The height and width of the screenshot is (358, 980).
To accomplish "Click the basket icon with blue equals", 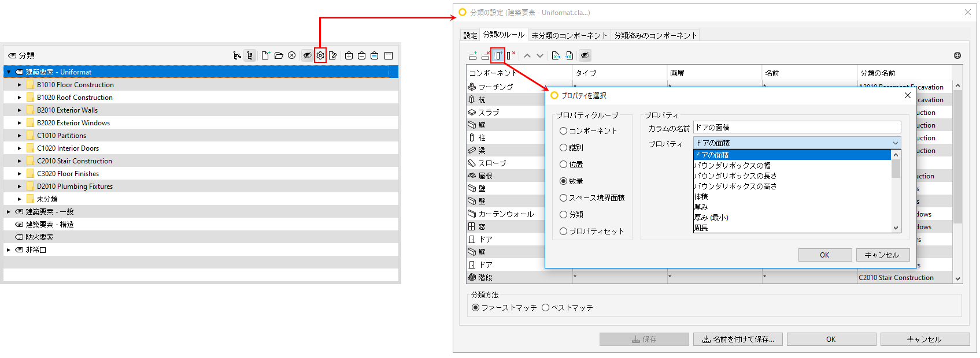I will click(375, 55).
